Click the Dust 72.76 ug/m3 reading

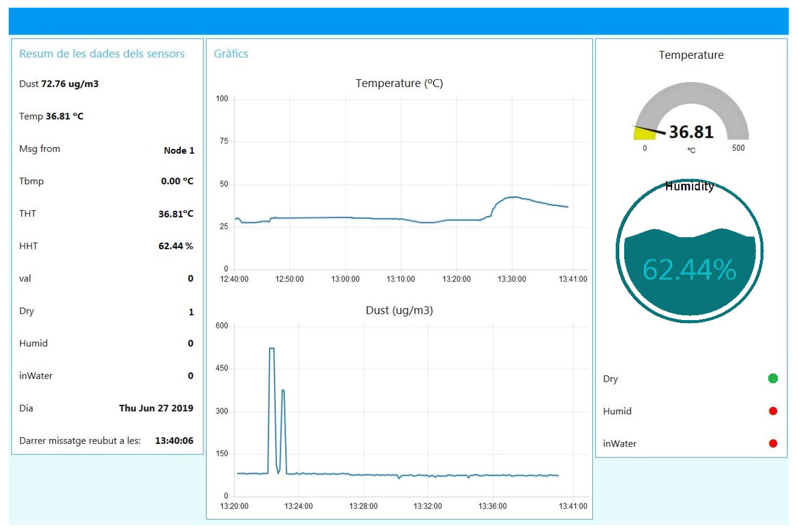(x=59, y=84)
